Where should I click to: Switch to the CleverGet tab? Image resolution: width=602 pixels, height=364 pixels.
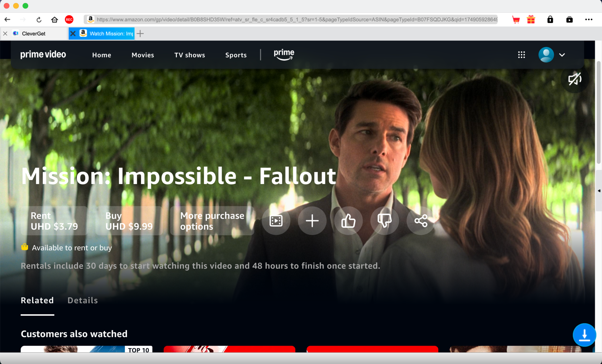[x=34, y=33]
